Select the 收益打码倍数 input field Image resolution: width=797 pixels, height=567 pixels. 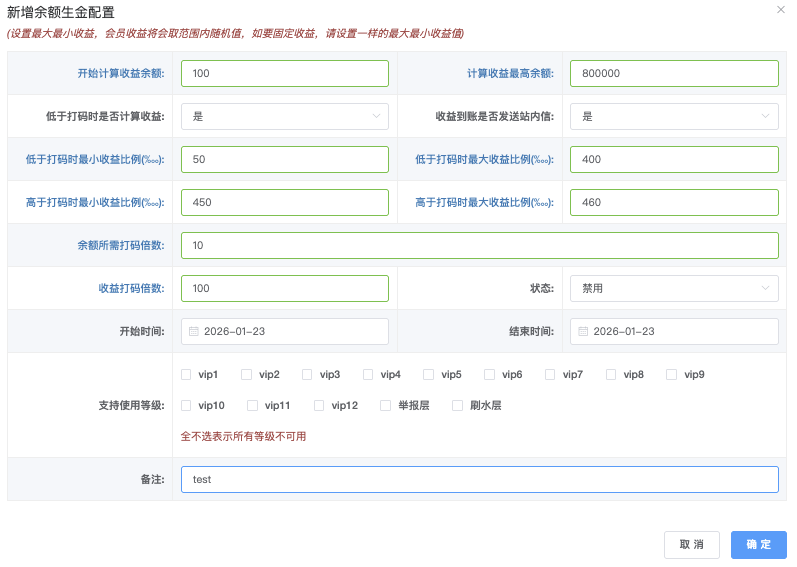pos(284,288)
